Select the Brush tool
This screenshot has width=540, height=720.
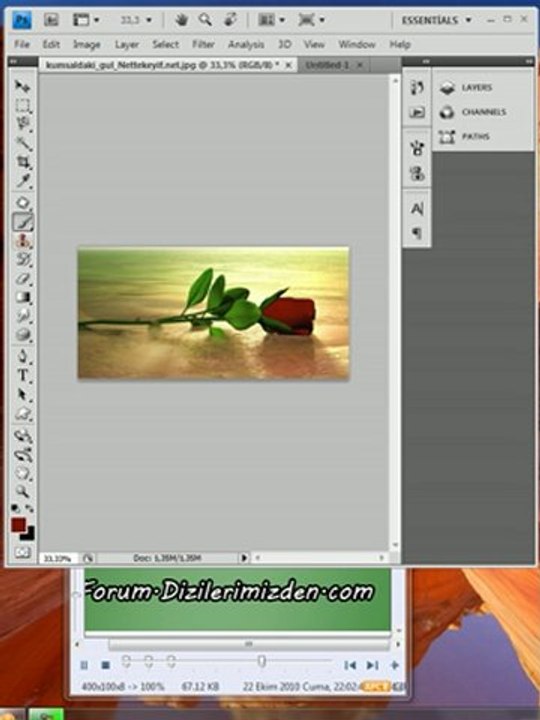[x=22, y=222]
